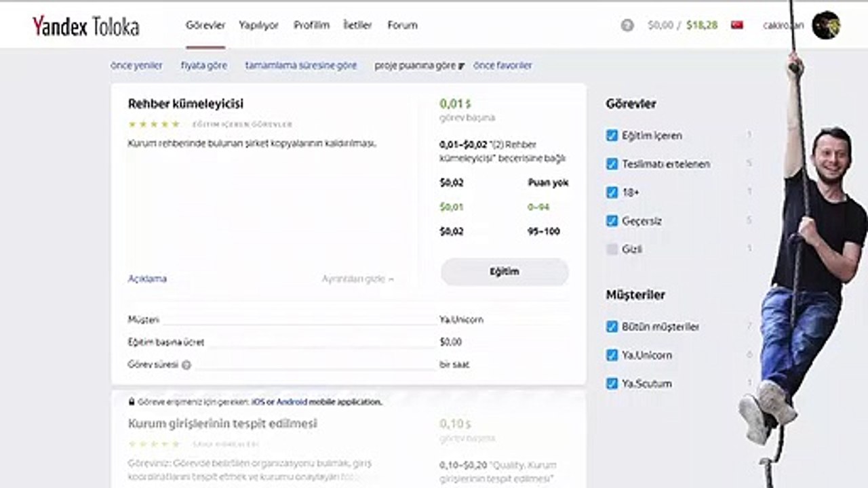Click the 95–100 score range

(544, 232)
